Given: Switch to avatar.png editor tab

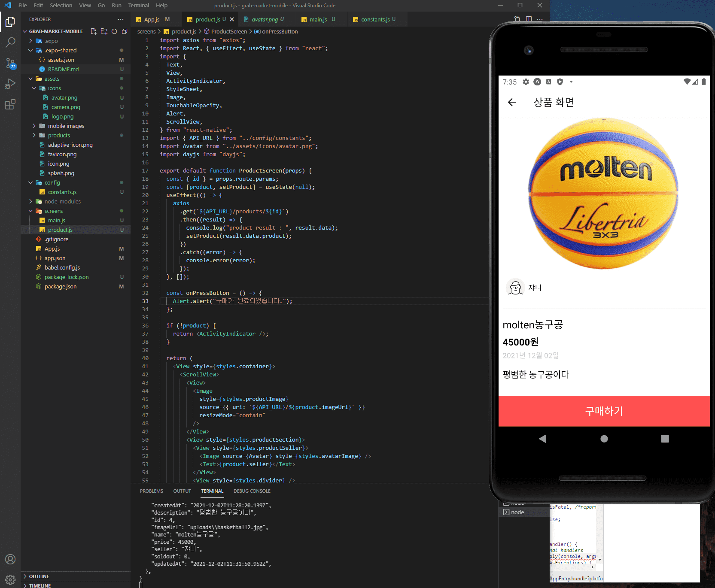Looking at the screenshot, I should [x=264, y=19].
